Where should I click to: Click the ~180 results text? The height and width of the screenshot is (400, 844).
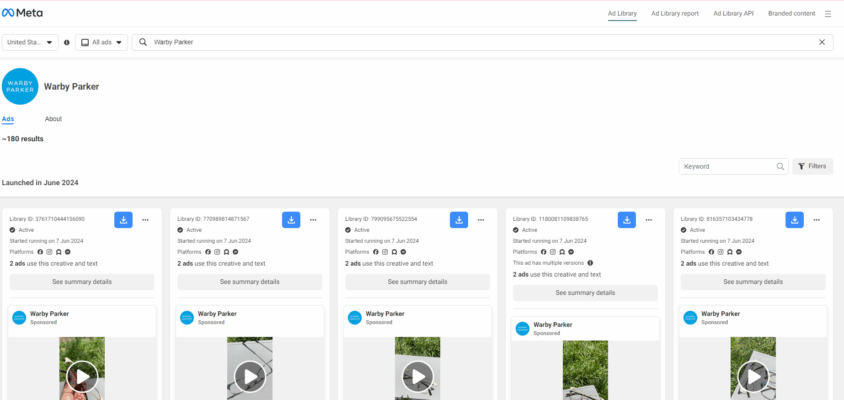[x=23, y=139]
